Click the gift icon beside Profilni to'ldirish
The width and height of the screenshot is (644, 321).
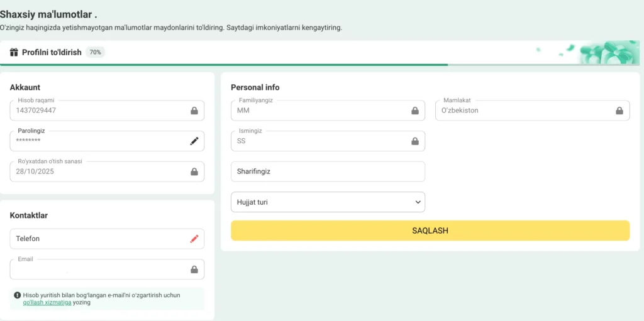(14, 52)
